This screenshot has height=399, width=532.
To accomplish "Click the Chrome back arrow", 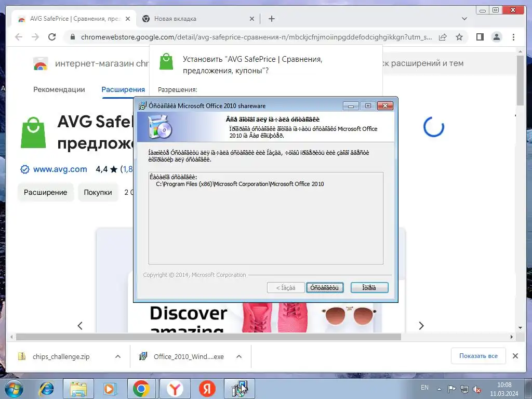I will click(x=19, y=37).
